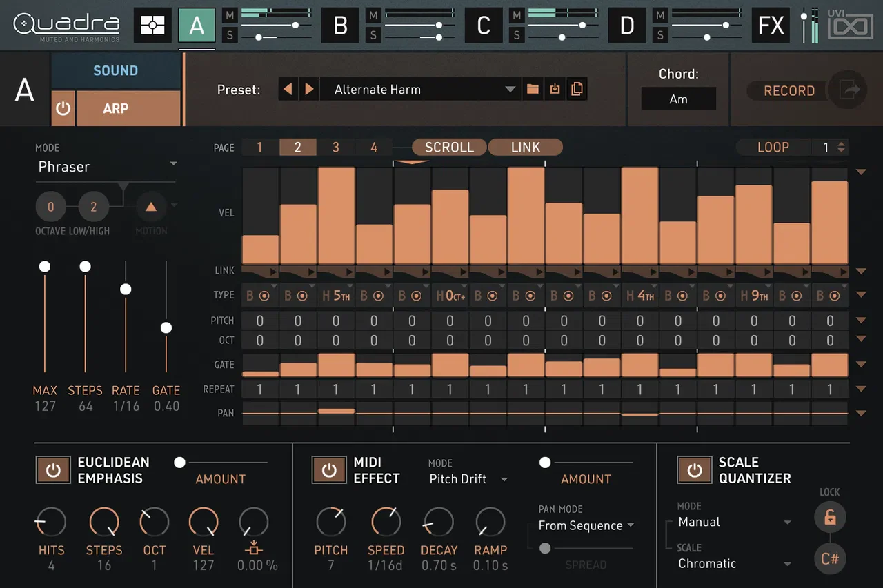Click the RECORD button

point(789,90)
